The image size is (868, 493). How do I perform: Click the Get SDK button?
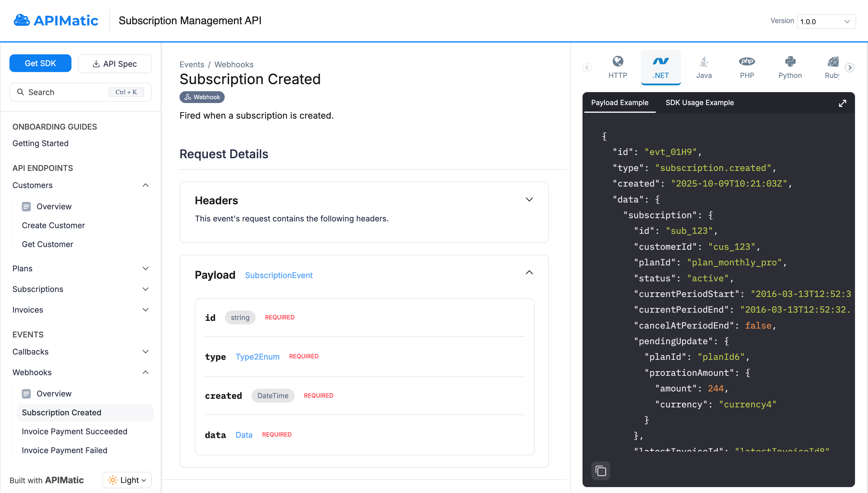pos(40,63)
